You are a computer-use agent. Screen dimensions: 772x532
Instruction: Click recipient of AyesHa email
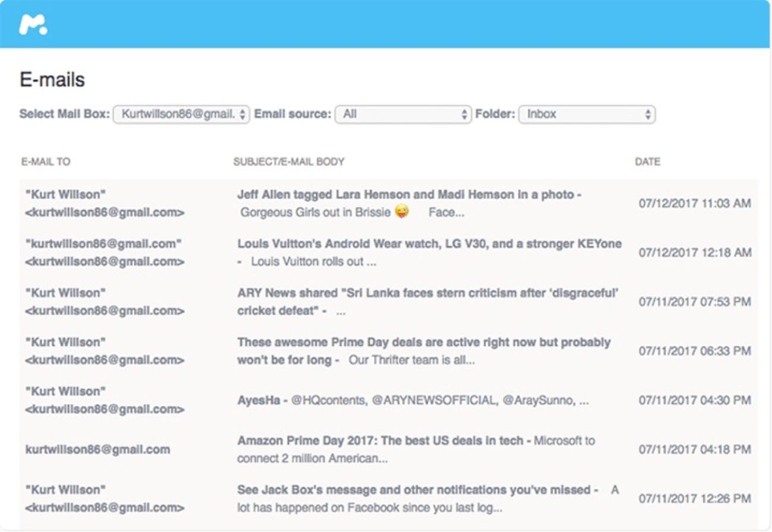click(x=105, y=400)
